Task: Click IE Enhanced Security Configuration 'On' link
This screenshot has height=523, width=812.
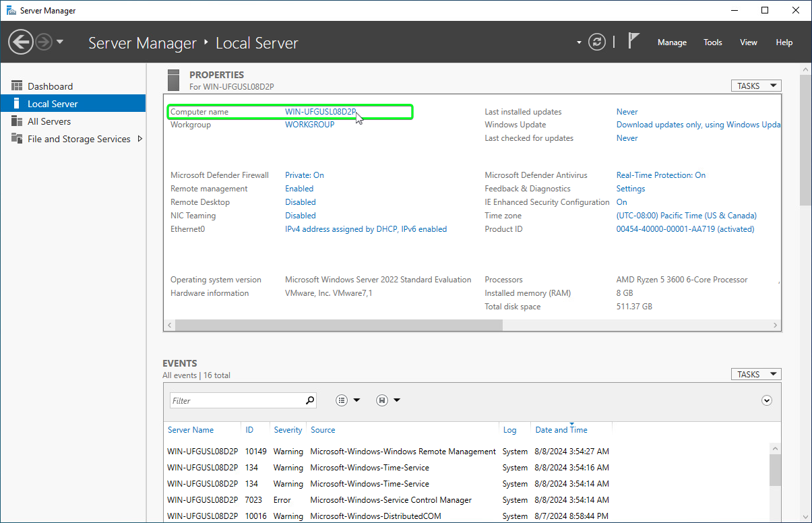Action: (622, 202)
